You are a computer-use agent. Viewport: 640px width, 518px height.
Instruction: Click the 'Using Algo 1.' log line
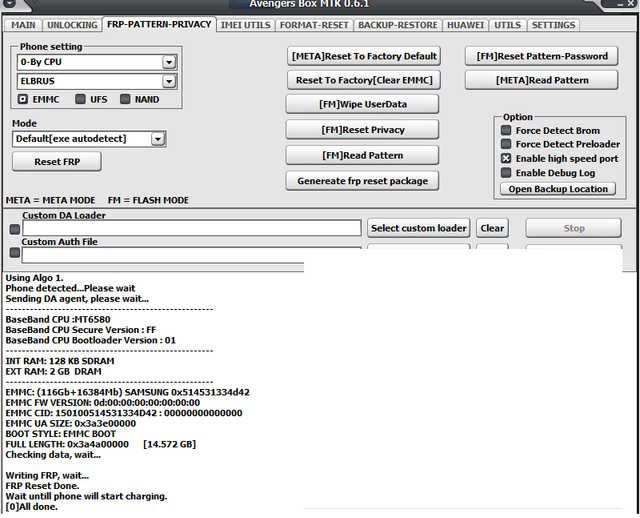pyautogui.click(x=34, y=278)
